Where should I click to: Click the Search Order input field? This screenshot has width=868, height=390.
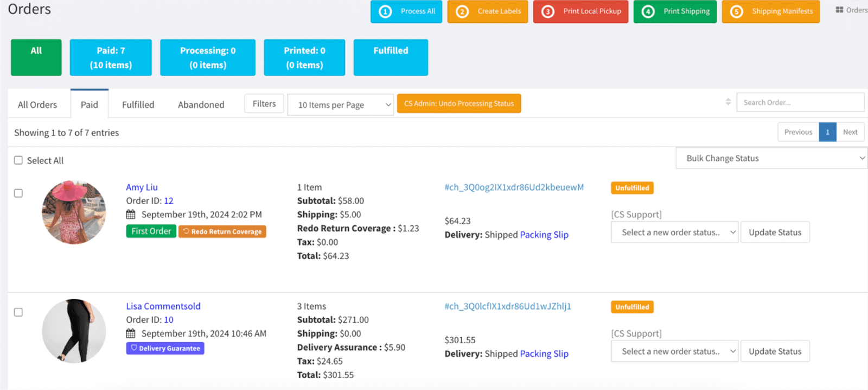tap(800, 102)
